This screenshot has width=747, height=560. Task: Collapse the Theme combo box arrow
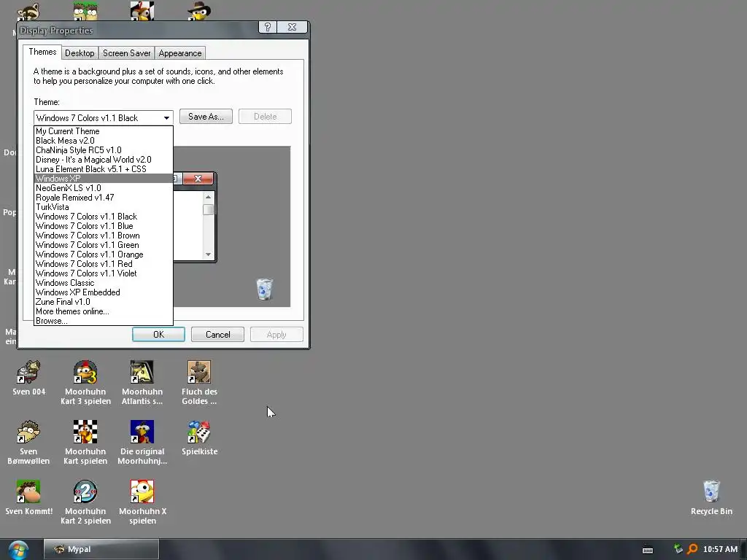click(166, 117)
